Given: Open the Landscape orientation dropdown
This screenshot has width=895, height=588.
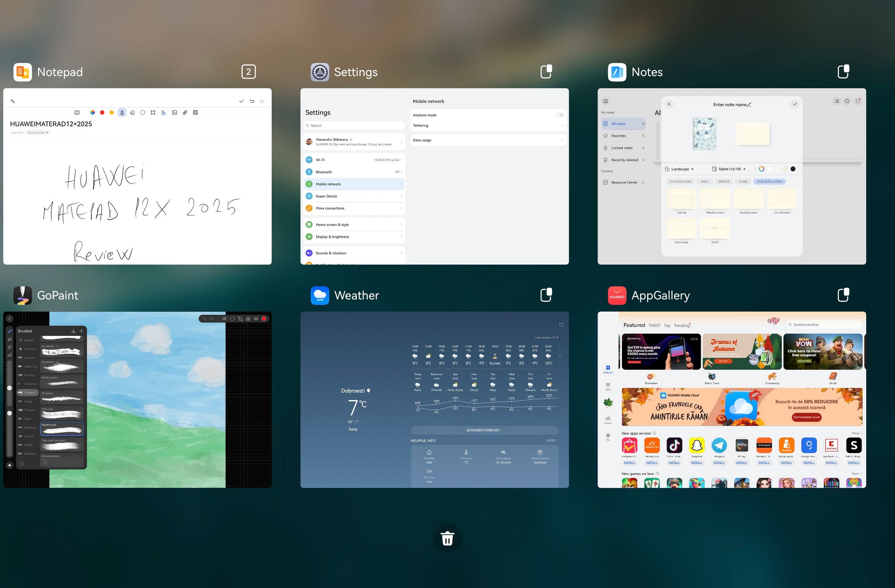Looking at the screenshot, I should (x=680, y=169).
